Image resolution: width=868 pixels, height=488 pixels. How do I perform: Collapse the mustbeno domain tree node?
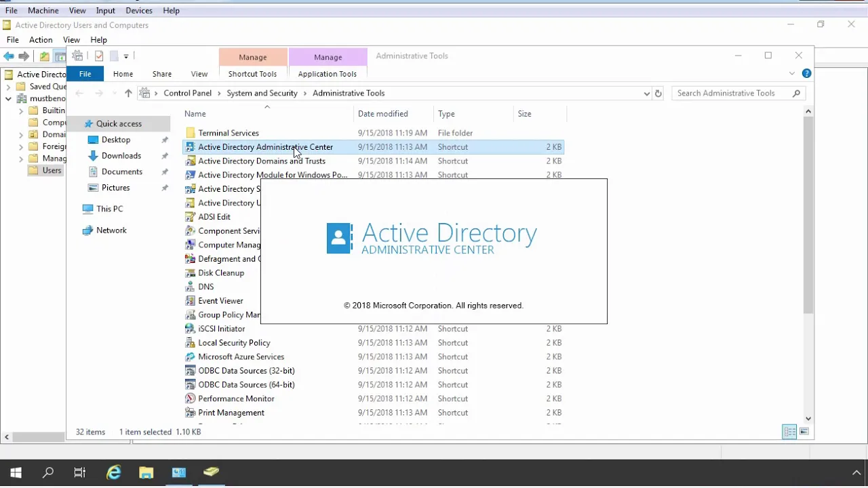(x=8, y=99)
